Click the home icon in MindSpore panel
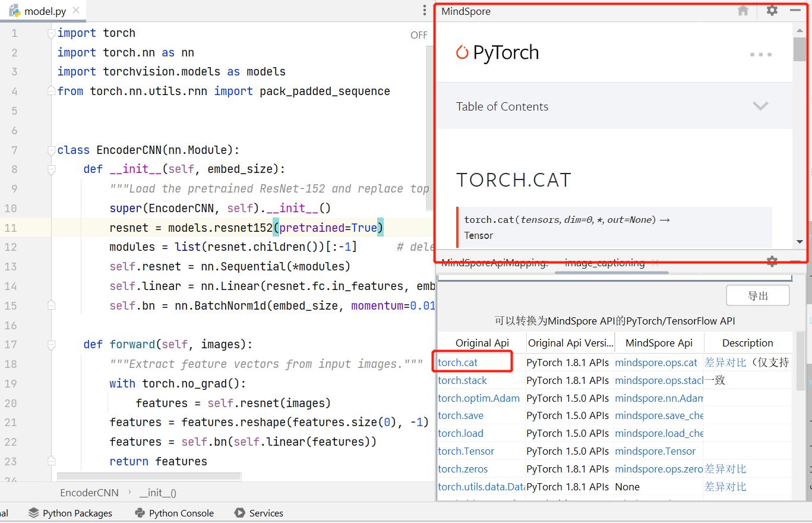The image size is (812, 523). (743, 11)
